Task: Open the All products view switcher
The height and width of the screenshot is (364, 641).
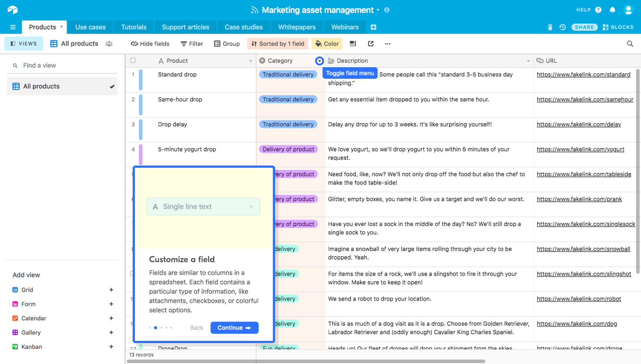Action: pos(74,44)
